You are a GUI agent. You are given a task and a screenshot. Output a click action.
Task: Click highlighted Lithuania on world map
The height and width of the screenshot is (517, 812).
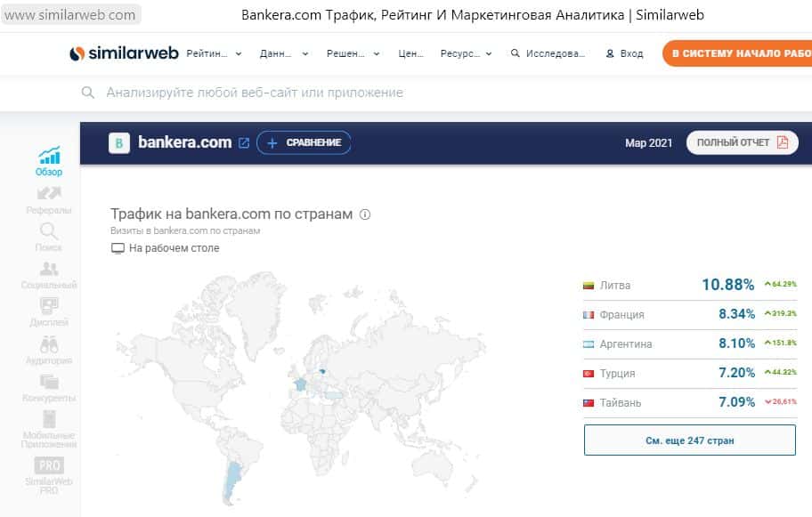pyautogui.click(x=322, y=371)
